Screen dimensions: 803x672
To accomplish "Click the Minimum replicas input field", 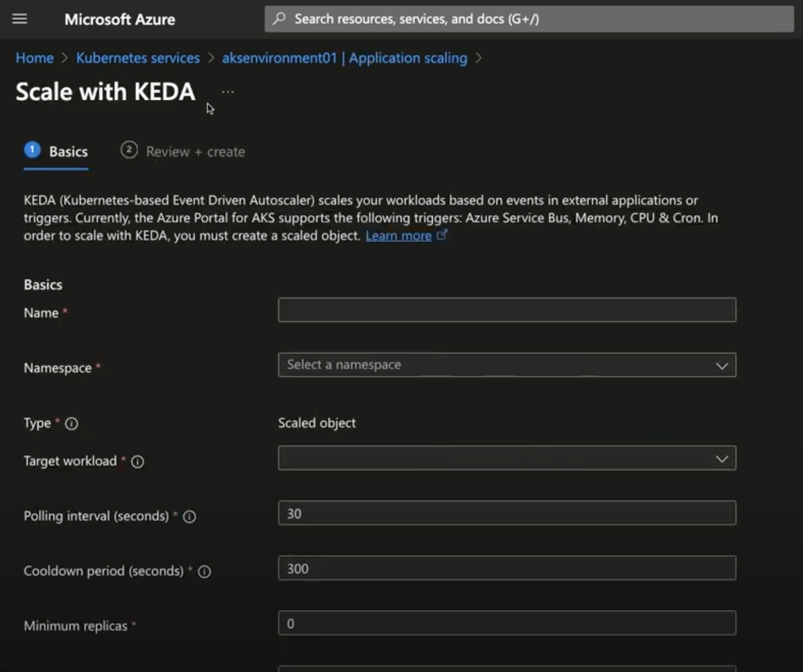I will click(507, 623).
